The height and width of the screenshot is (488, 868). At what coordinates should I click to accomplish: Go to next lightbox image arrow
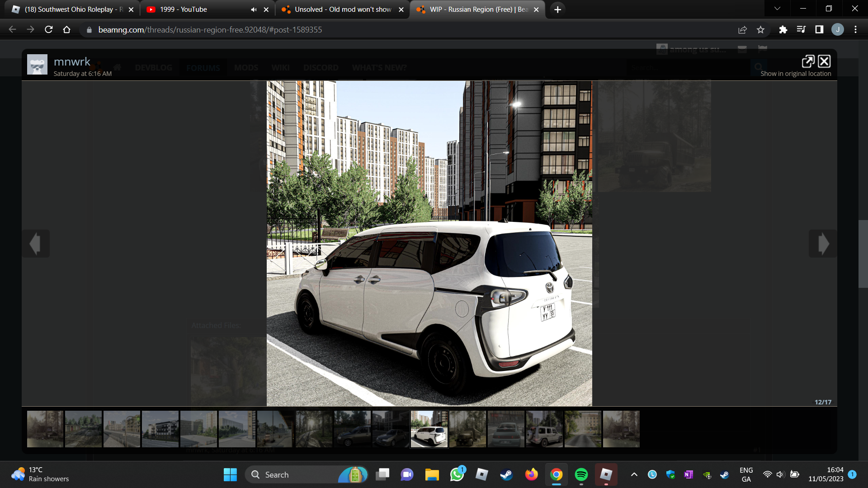[x=822, y=244]
